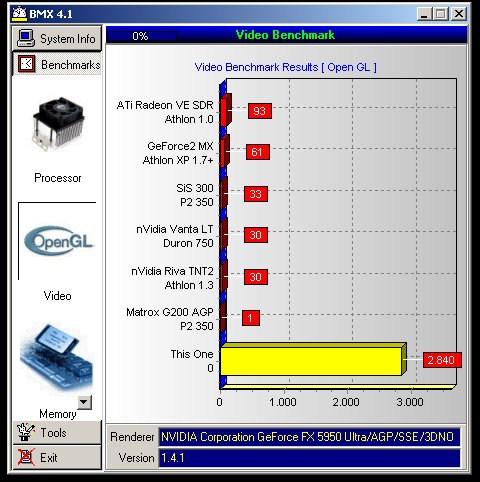Click the System Info computer icon

pyautogui.click(x=26, y=38)
